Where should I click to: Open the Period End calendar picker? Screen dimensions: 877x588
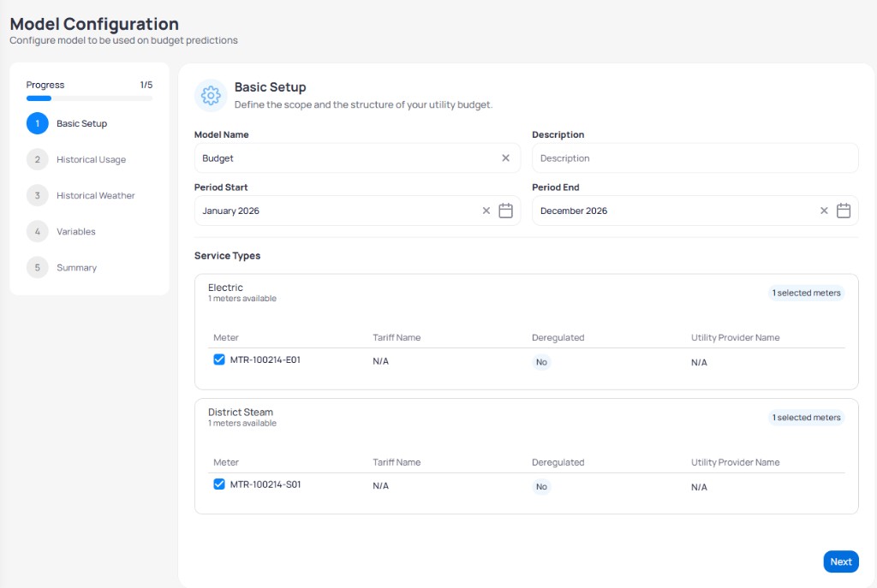tap(844, 211)
